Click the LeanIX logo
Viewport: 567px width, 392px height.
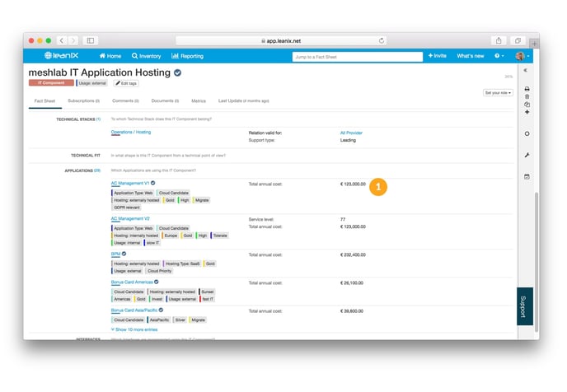(61, 56)
